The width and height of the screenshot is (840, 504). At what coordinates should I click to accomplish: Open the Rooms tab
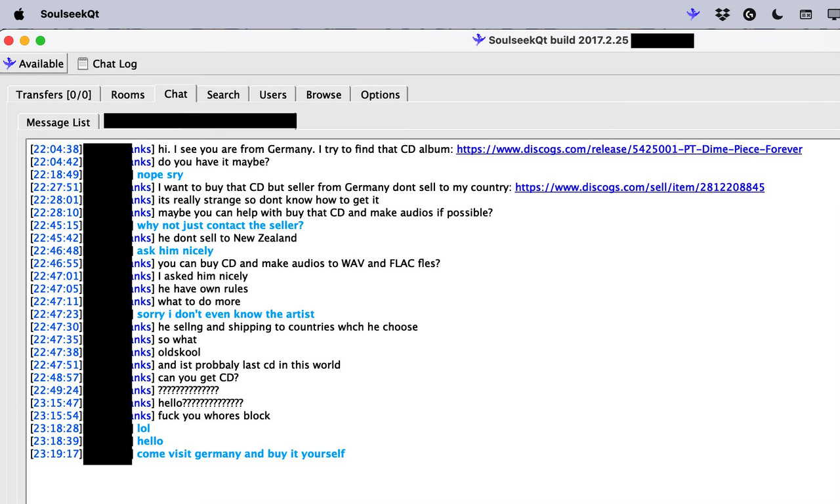click(128, 94)
